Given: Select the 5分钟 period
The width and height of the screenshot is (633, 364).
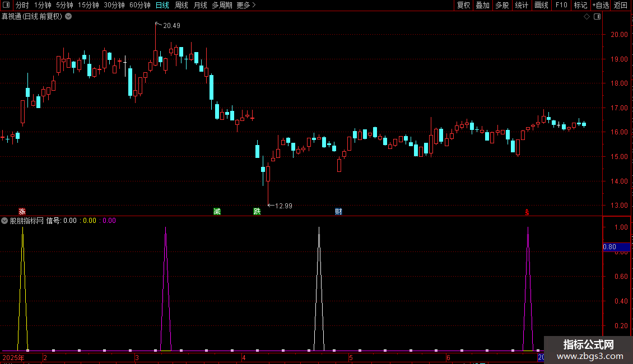Looking at the screenshot, I should point(64,5).
